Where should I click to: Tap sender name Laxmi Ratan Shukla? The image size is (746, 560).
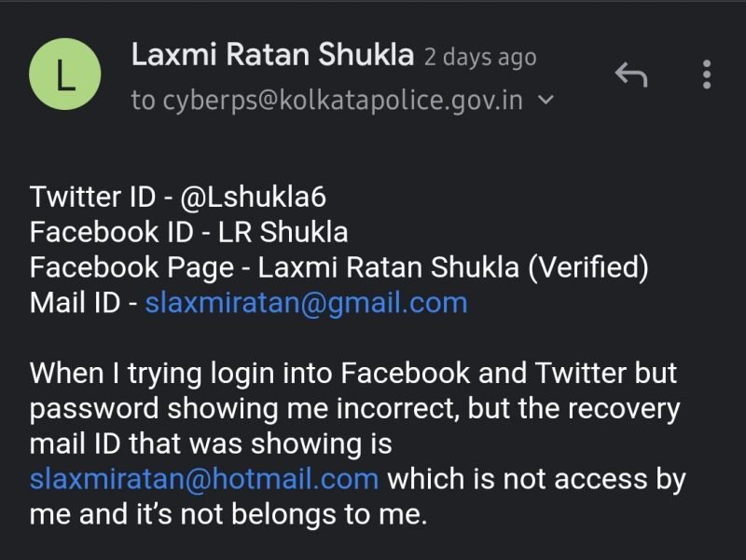point(272,55)
